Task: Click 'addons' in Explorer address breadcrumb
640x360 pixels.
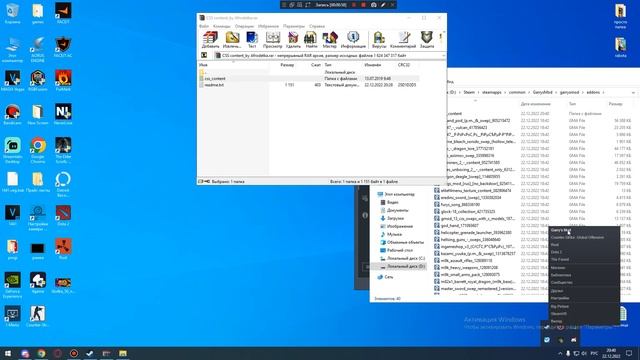Action: click(593, 93)
